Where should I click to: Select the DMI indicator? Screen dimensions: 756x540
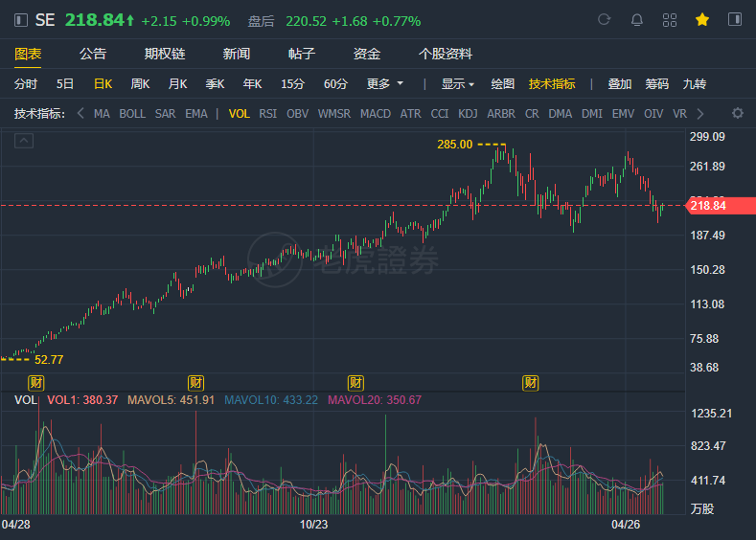click(591, 114)
